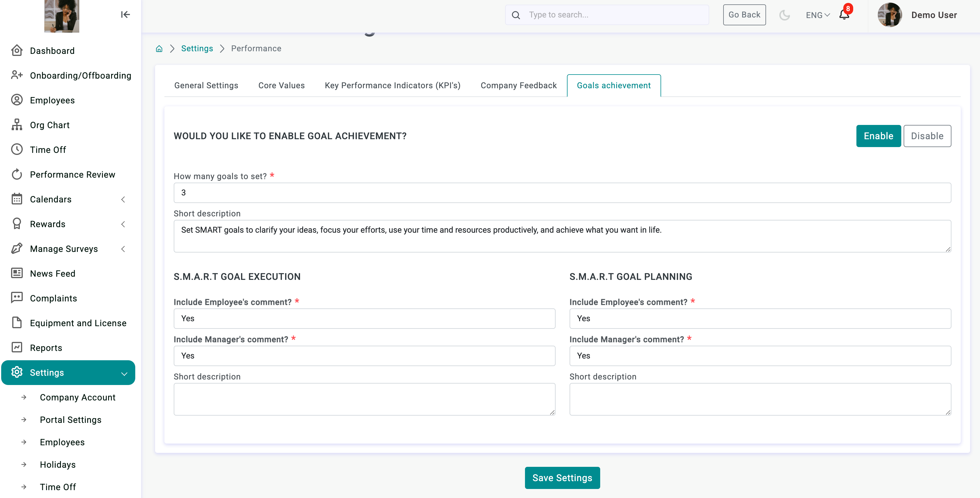Open Execution Include Manager's comment dropdown

pyautogui.click(x=364, y=355)
